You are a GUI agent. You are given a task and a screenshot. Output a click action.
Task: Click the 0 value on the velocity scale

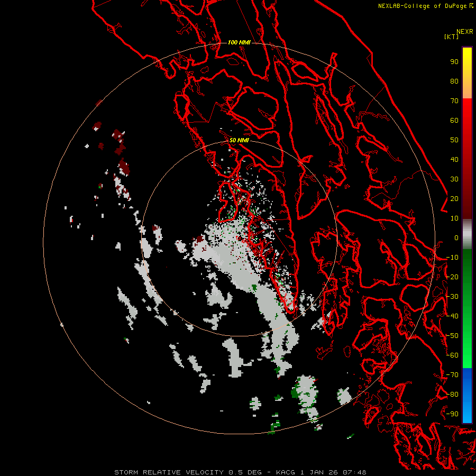click(456, 238)
